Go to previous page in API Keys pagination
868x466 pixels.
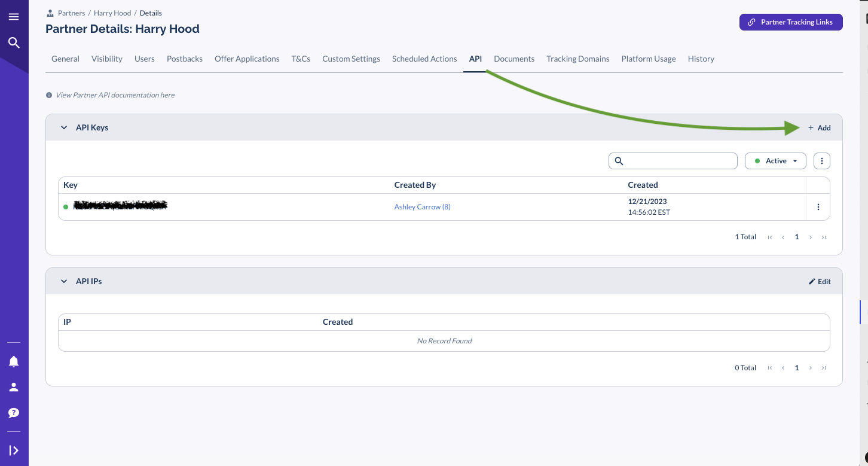tap(783, 237)
